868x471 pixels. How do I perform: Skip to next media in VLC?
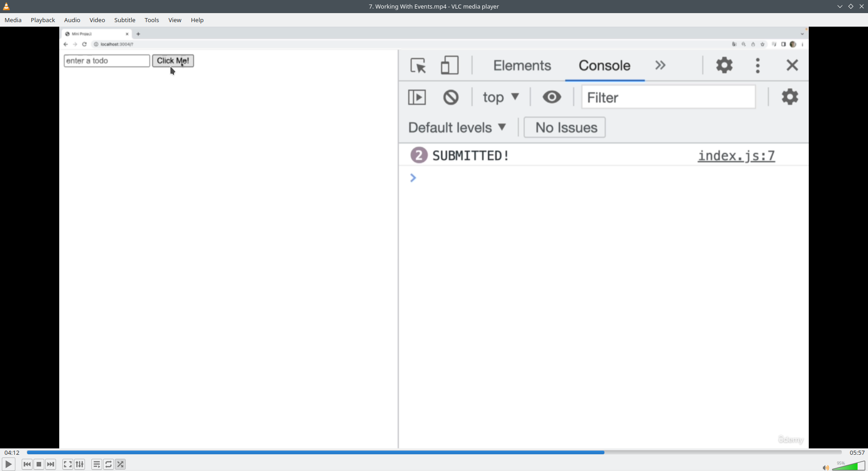point(51,464)
